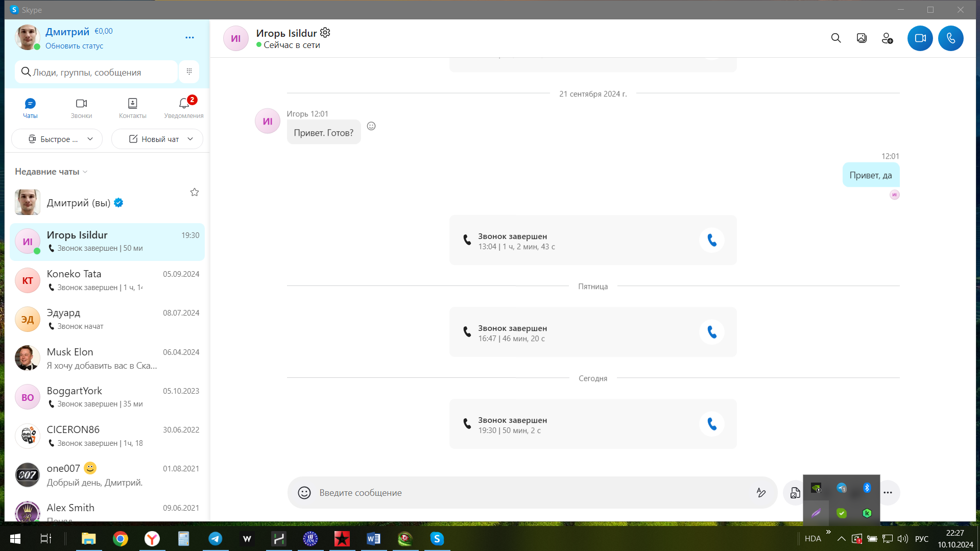Image resolution: width=980 pixels, height=551 pixels.
Task: Click Bluetooth icon in tray overflow
Action: click(867, 488)
